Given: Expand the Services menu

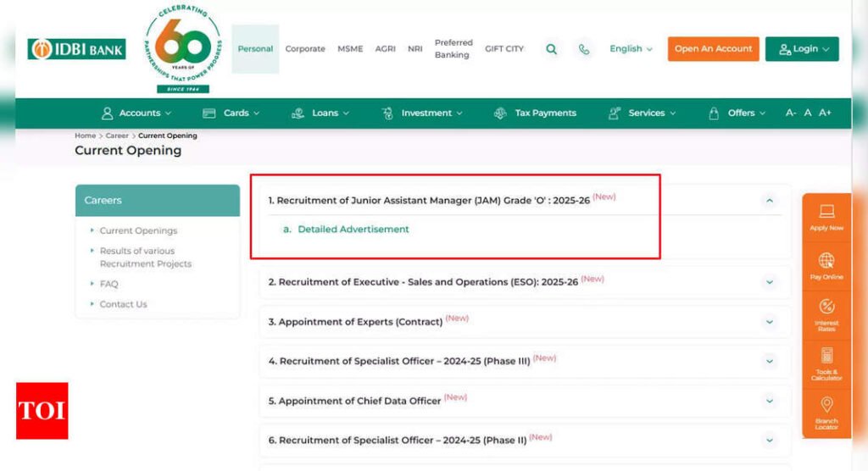Looking at the screenshot, I should pos(643,113).
